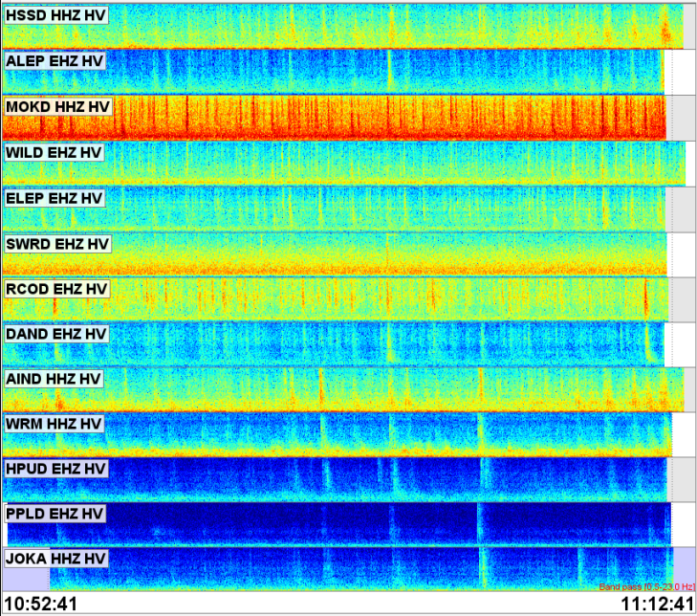Click the white gap ending the ALEP row

point(680,71)
